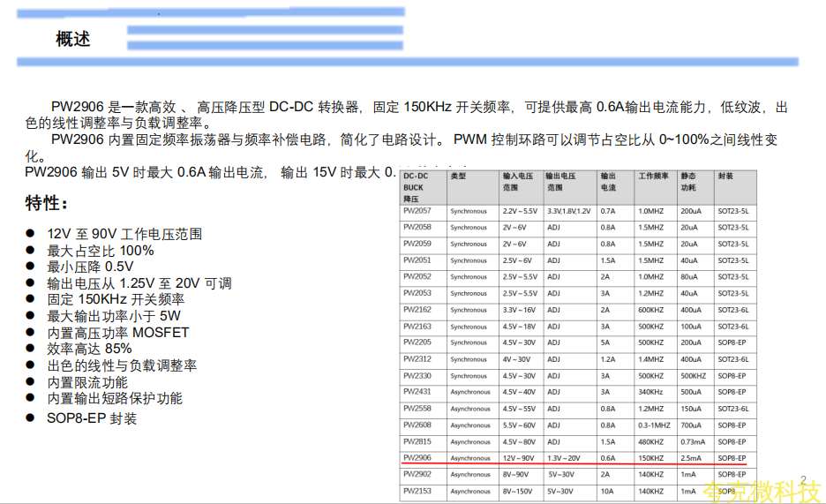Screen dimensions: 826x504
Task: Select the PW2153 table row label
Action: pos(417,491)
